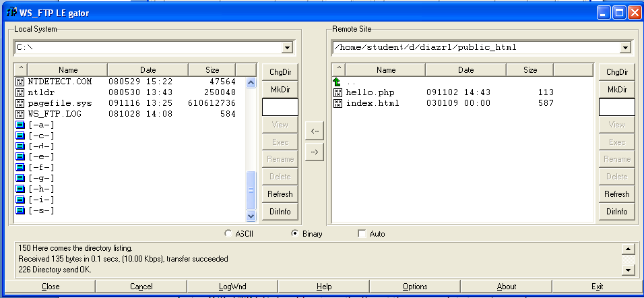Select drive icon for [-h-]
Viewport: 644px width, 298px height.
pyautogui.click(x=20, y=189)
